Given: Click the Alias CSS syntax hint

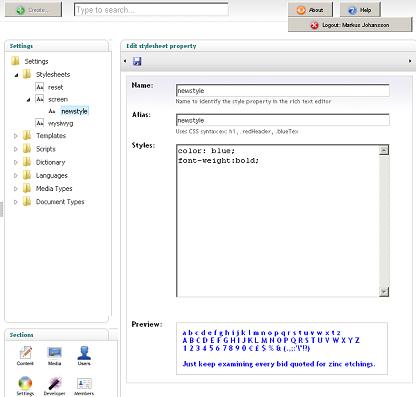Looking at the screenshot, I should pyautogui.click(x=237, y=131).
